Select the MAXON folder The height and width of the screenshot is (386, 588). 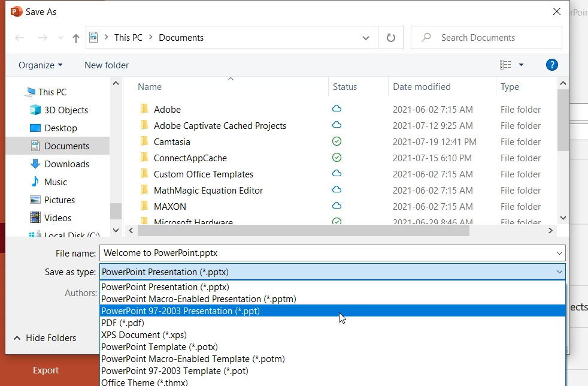tap(169, 207)
